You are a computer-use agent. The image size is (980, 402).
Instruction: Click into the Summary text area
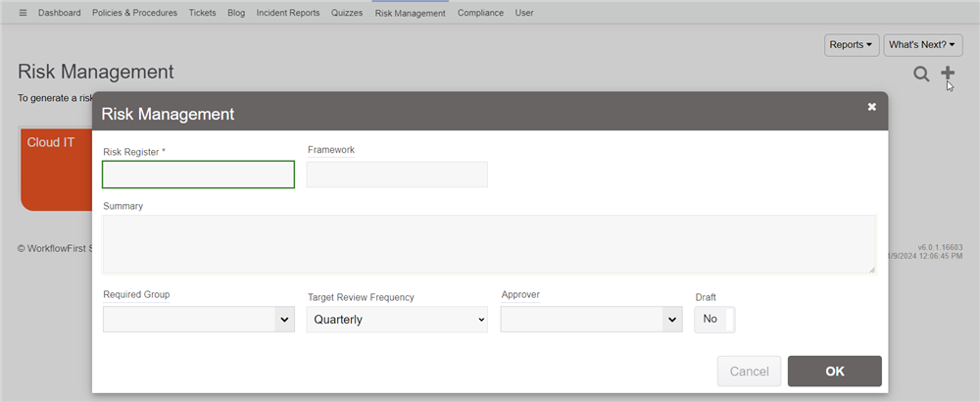(488, 243)
